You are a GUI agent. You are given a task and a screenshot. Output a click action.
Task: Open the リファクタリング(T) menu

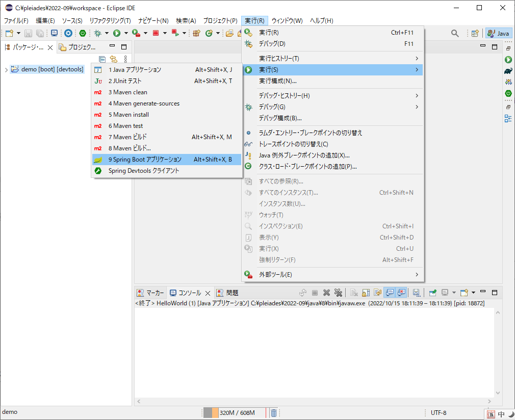(110, 21)
